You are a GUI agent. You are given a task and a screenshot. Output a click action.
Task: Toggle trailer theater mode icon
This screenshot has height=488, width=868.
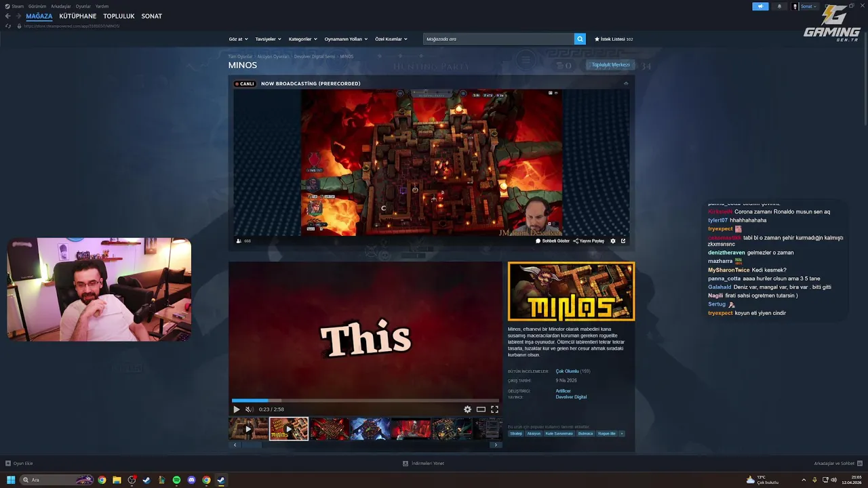tap(481, 409)
